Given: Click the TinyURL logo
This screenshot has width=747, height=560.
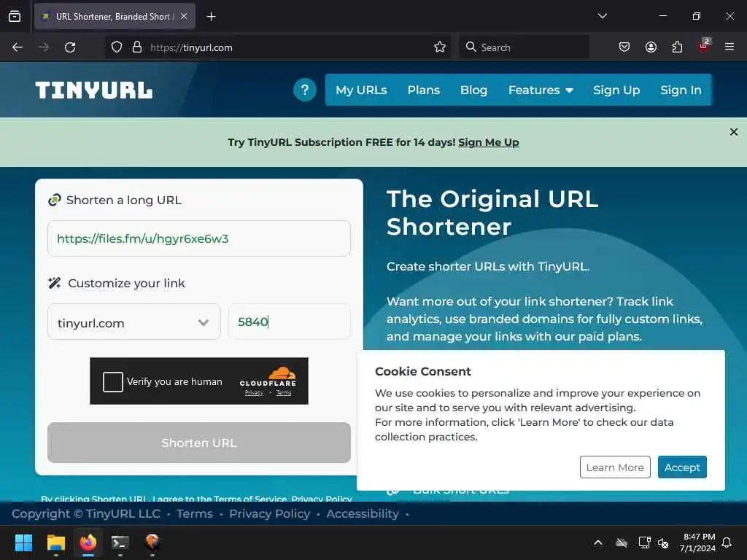Looking at the screenshot, I should (94, 90).
